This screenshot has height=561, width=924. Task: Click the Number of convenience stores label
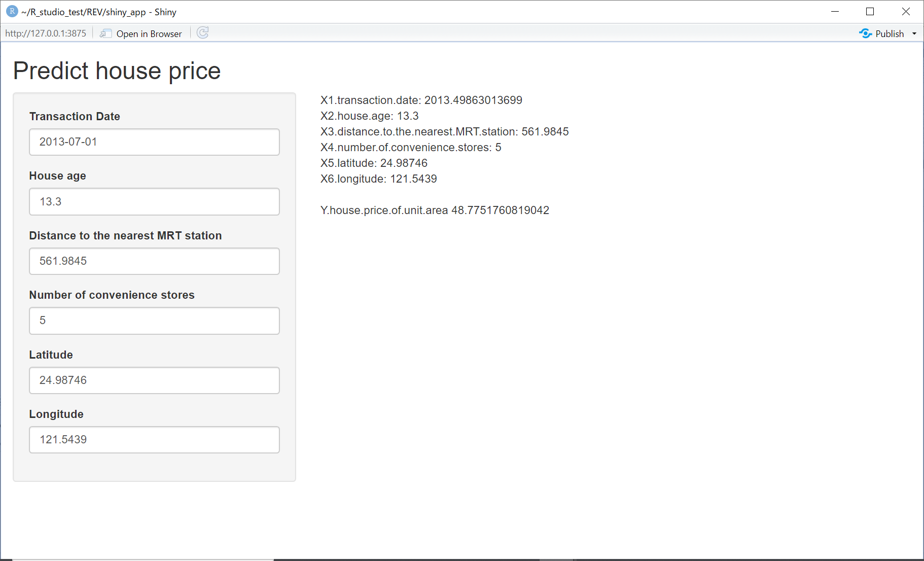[x=112, y=295]
